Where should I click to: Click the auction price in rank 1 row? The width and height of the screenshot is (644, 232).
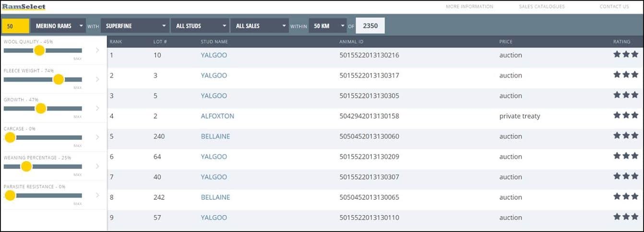(x=511, y=55)
